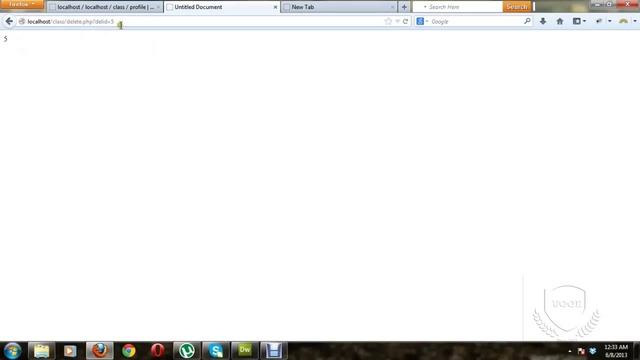The width and height of the screenshot is (640, 360).
Task: Open the Downloads arrow button
Action: 543,21
